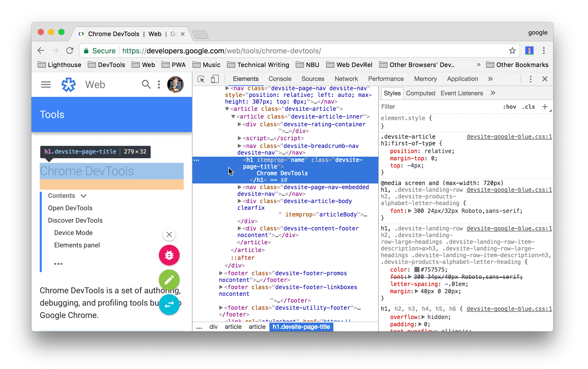Click the edit pencil floating icon

(169, 279)
